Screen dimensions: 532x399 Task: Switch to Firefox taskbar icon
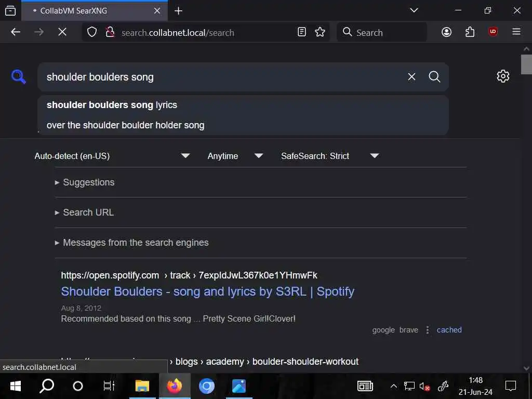pos(174,386)
